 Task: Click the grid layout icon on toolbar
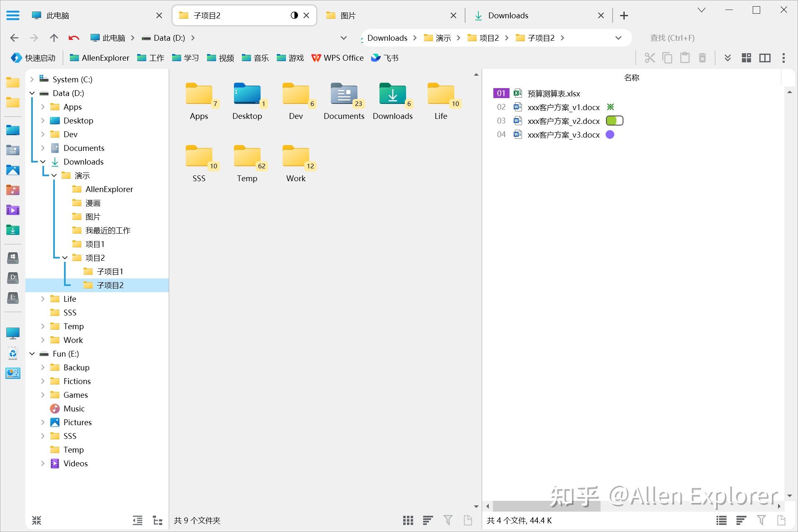pos(746,58)
